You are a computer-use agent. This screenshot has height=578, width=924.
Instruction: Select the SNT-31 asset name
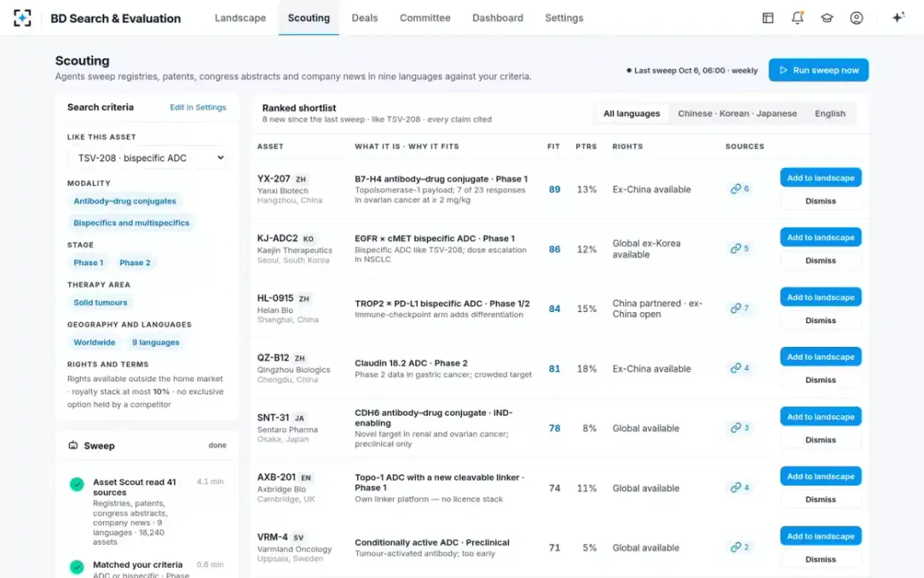pyautogui.click(x=273, y=418)
